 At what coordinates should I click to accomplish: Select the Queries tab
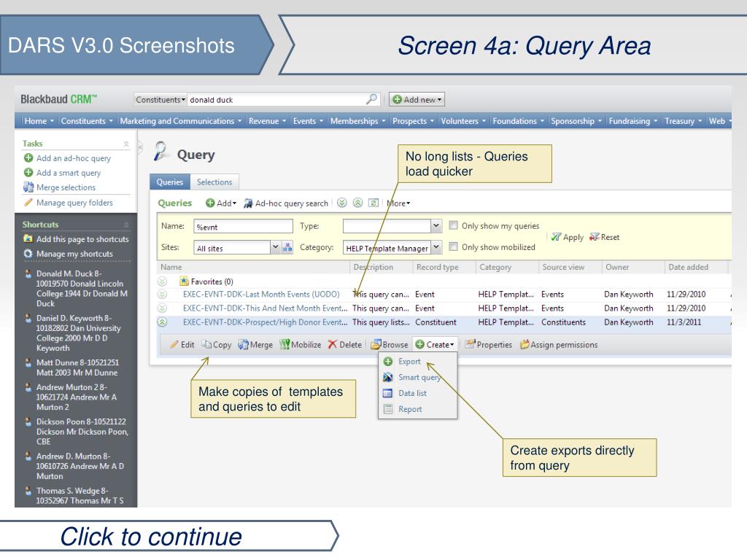click(x=169, y=182)
